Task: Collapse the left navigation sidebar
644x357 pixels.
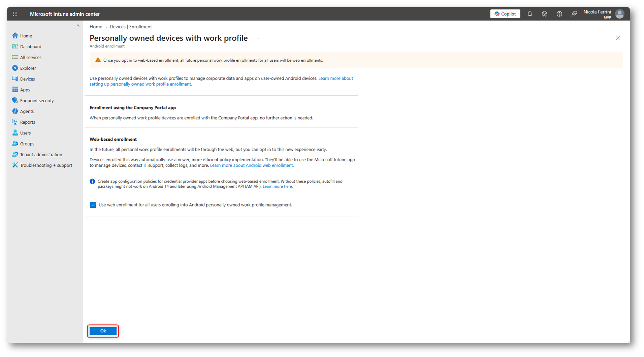Action: (78, 26)
